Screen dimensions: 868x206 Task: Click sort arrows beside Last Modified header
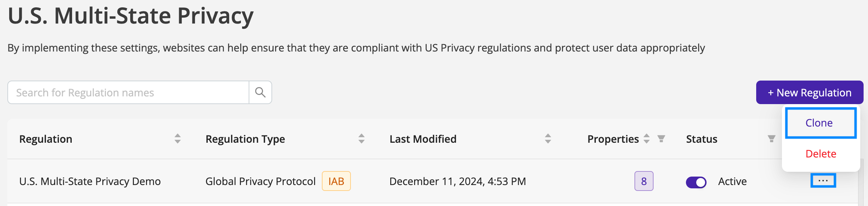[x=548, y=139]
